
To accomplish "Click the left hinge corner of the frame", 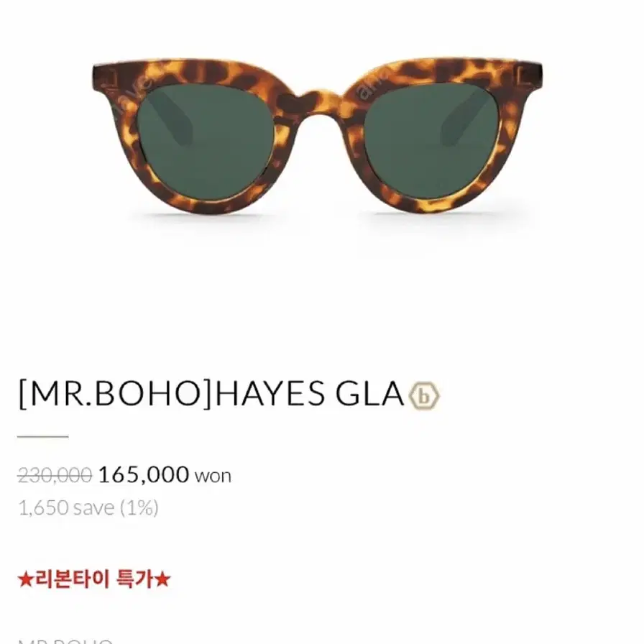I will pos(105,78).
